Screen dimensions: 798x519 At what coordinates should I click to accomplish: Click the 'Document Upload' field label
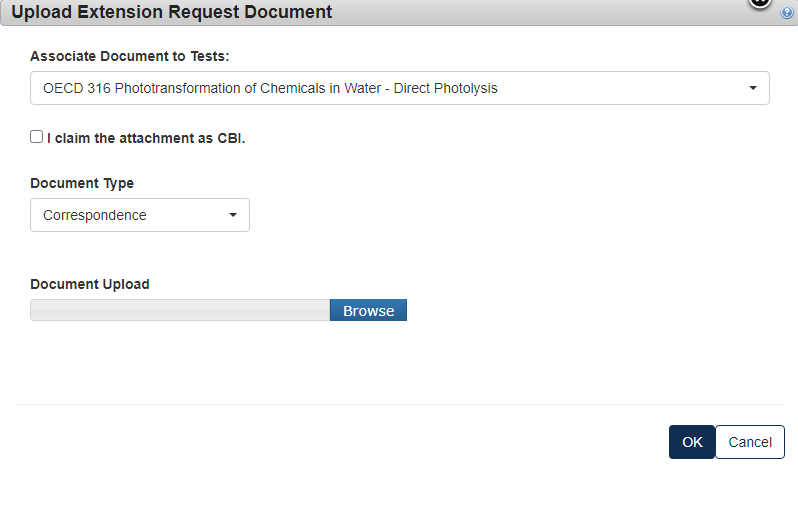[90, 284]
